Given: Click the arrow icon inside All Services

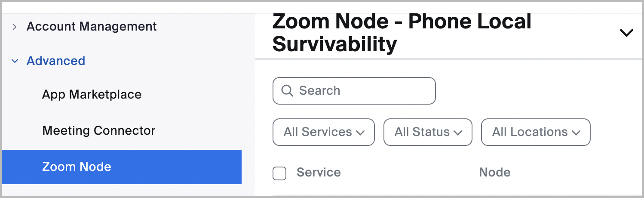Looking at the screenshot, I should (x=360, y=133).
